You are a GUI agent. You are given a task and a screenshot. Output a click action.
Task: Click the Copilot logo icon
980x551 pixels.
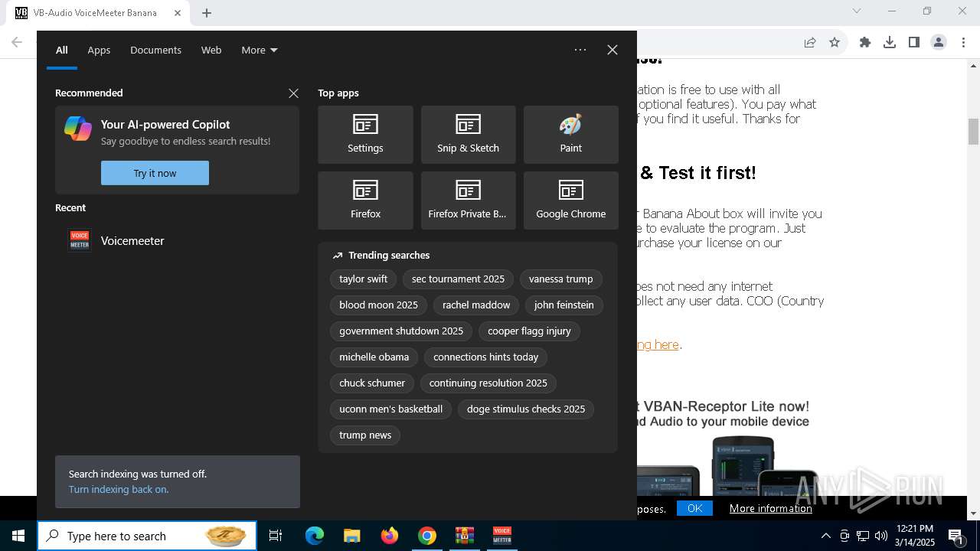78,129
